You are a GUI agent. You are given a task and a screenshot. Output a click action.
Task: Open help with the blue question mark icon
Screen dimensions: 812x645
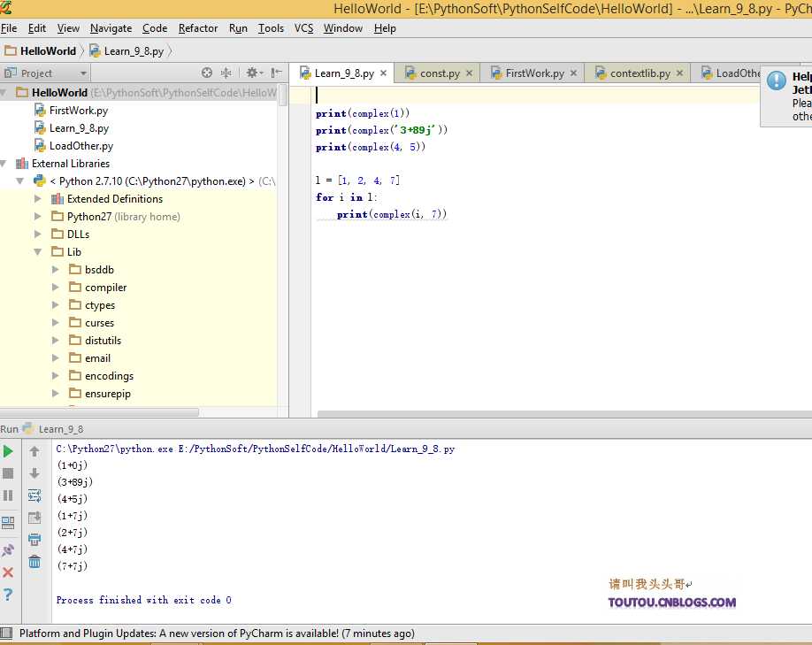coord(8,595)
